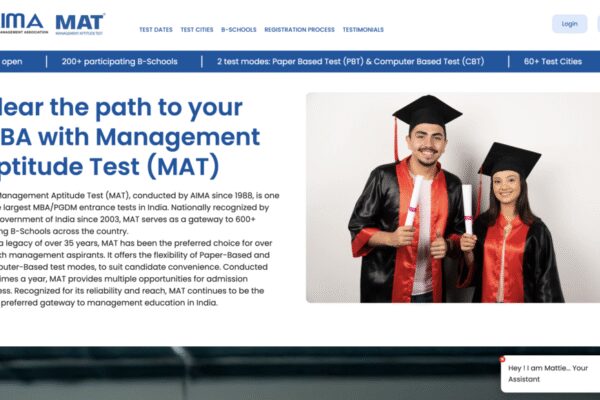The image size is (600, 400).
Task: Click the '60+ Test Cities' ticker text
Action: [553, 62]
